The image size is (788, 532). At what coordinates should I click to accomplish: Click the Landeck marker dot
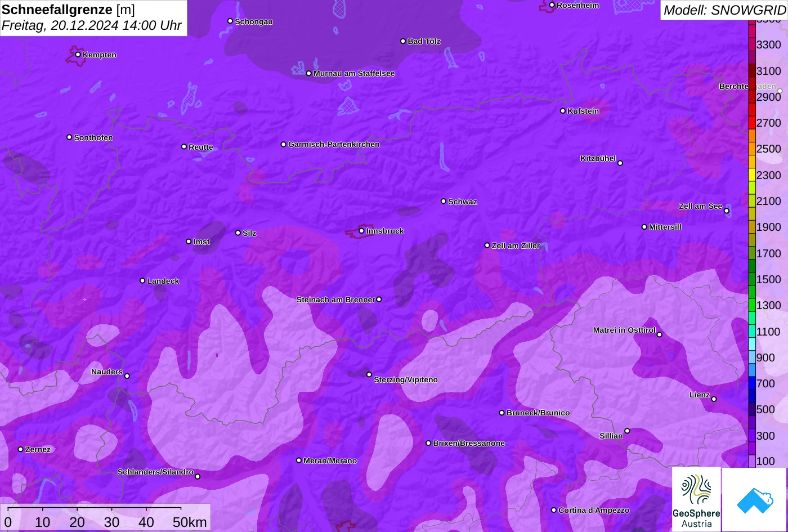click(142, 281)
